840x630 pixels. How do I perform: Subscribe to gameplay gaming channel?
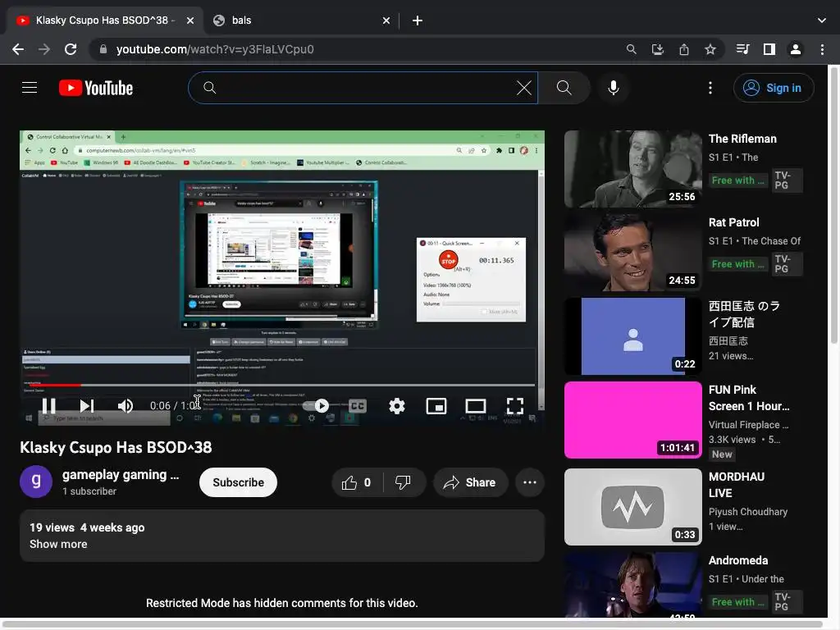pos(239,482)
